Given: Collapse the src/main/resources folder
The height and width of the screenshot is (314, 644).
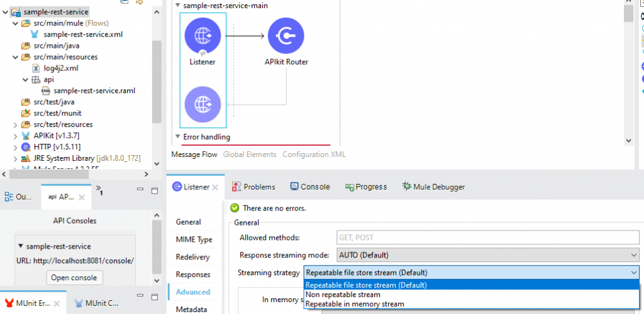Looking at the screenshot, I should (16, 57).
